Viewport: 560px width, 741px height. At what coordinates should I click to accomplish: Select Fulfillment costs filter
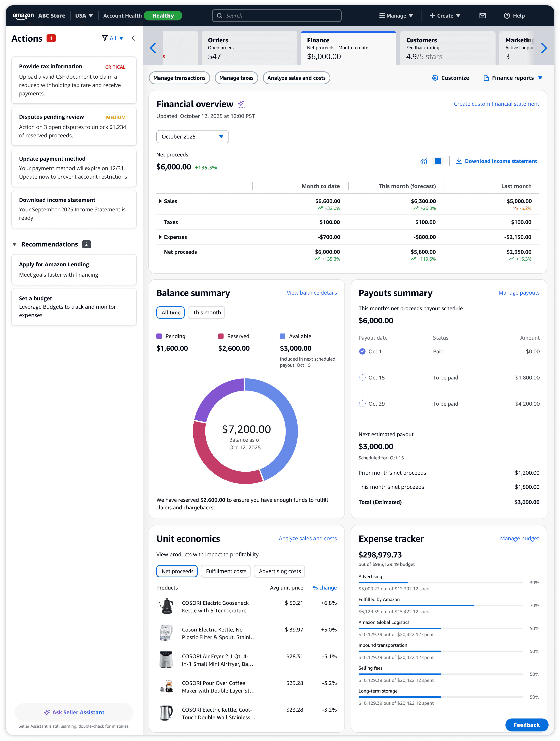click(x=226, y=571)
